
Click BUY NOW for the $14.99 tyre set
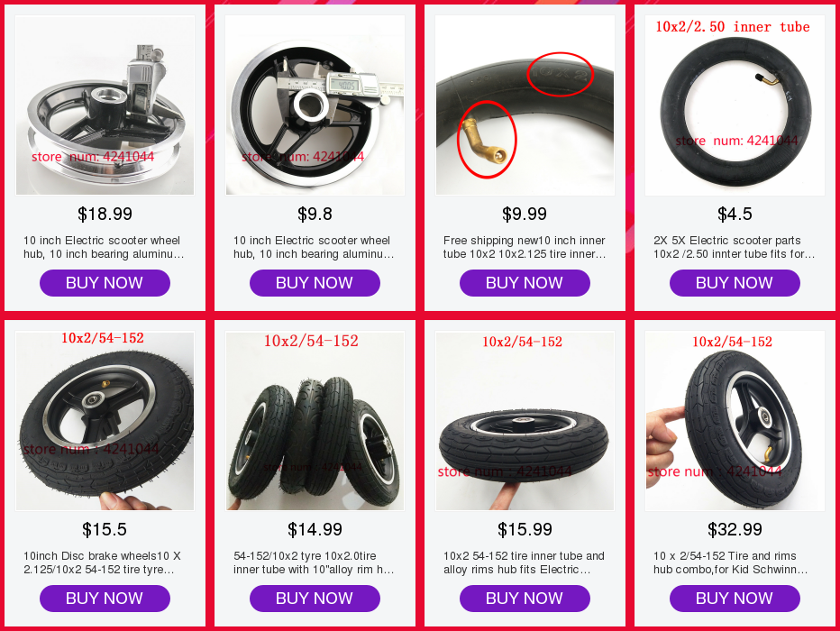click(x=315, y=599)
